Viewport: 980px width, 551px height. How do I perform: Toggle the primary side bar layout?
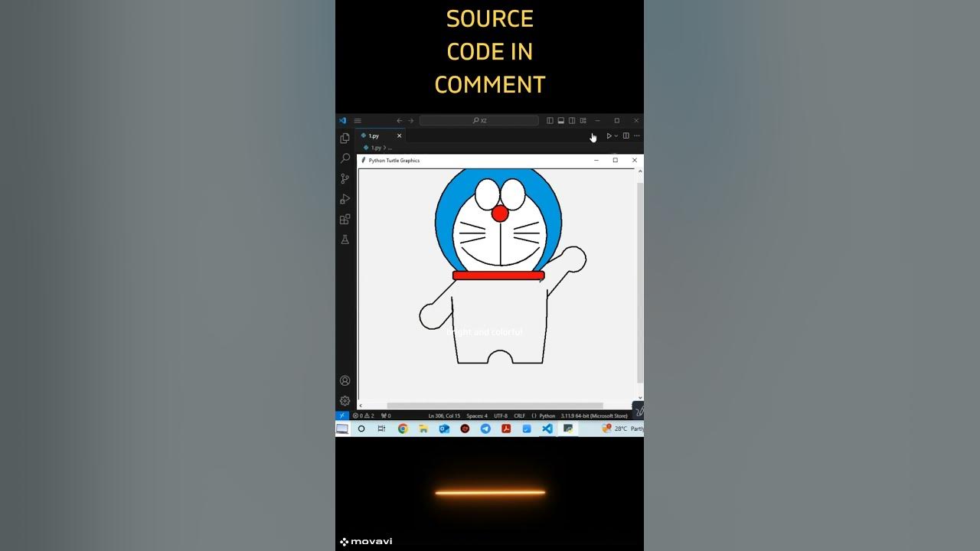point(550,121)
